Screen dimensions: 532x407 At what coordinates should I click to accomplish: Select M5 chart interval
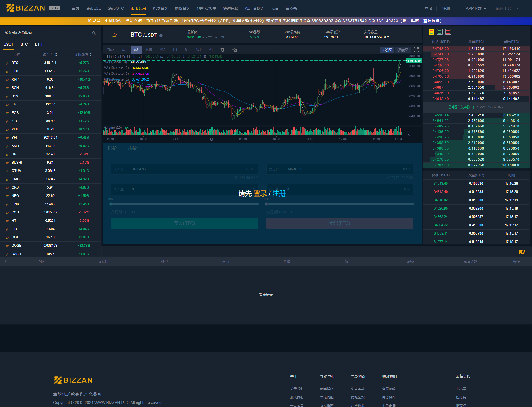pos(136,50)
